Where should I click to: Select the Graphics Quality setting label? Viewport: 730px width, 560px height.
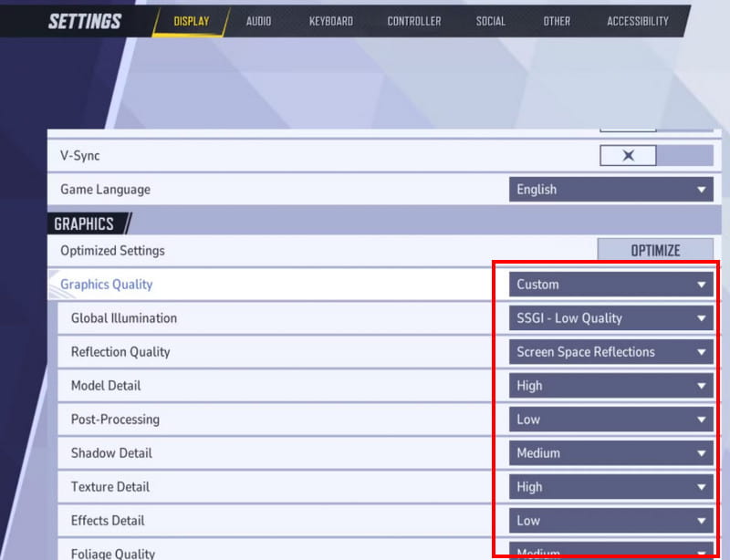[x=107, y=285]
